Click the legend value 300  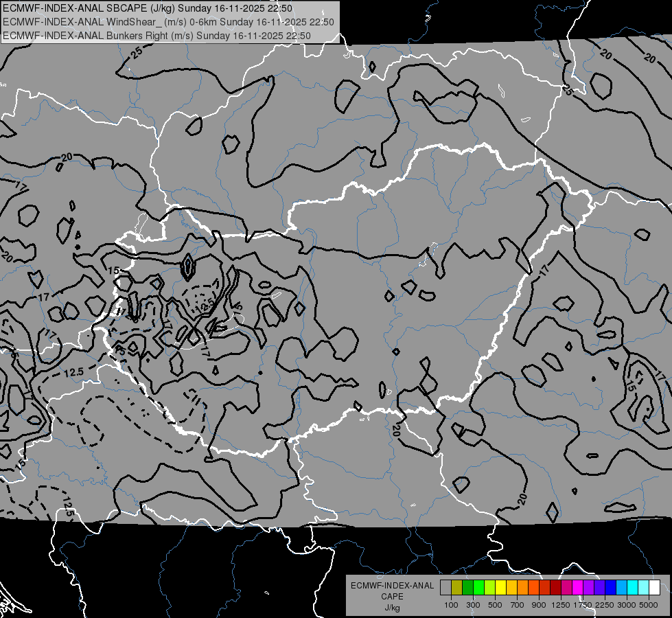pyautogui.click(x=473, y=605)
